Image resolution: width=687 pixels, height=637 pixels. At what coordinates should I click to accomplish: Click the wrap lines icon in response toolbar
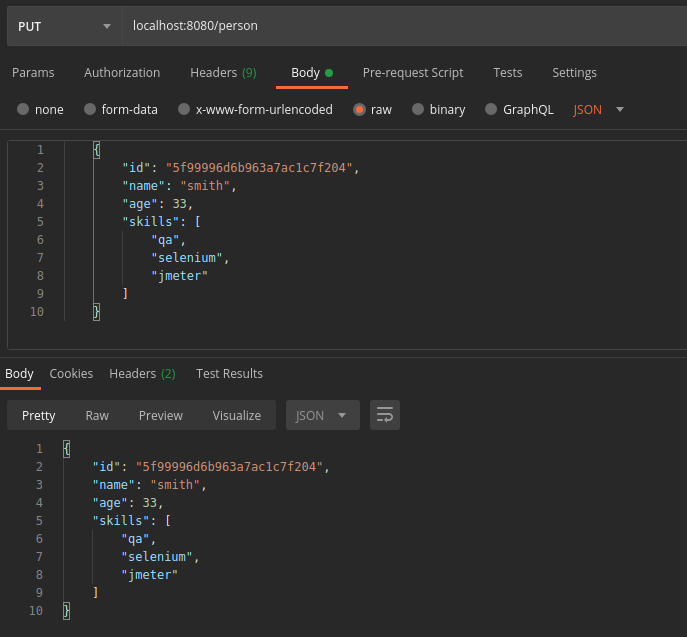pyautogui.click(x=385, y=415)
